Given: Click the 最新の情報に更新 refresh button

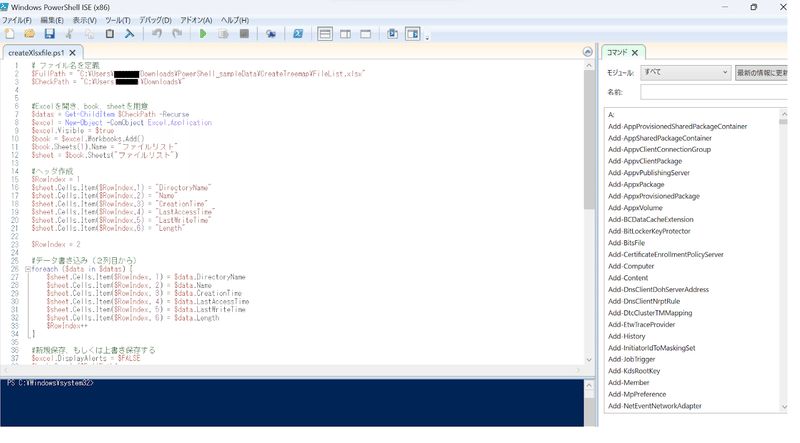Looking at the screenshot, I should (x=762, y=72).
